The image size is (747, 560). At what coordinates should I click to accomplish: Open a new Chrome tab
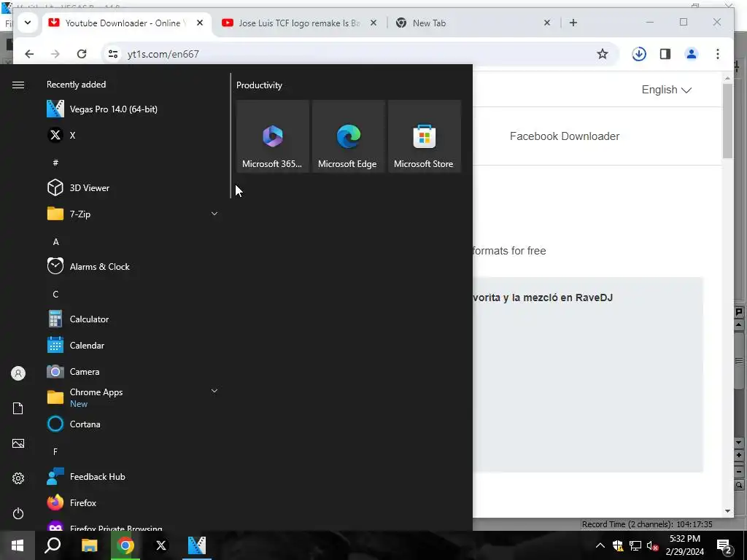[x=573, y=23]
